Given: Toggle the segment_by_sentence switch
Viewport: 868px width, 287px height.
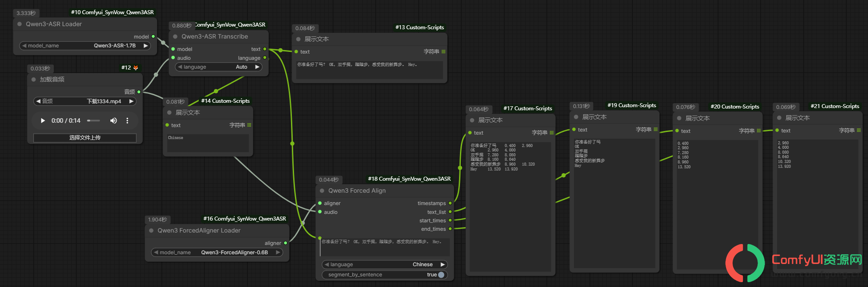Looking at the screenshot, I should [441, 275].
